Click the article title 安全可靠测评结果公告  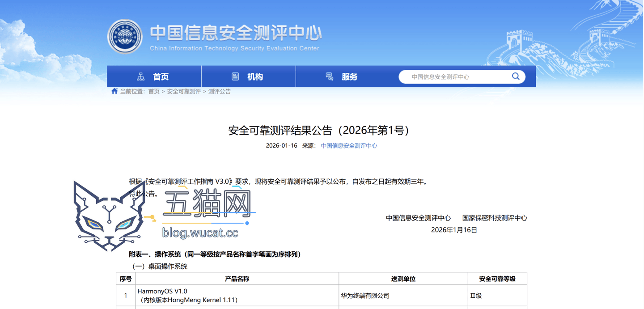pos(319,130)
